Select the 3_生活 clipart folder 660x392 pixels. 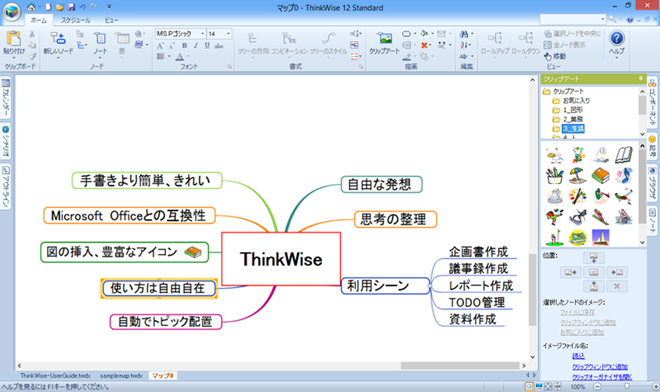click(573, 128)
